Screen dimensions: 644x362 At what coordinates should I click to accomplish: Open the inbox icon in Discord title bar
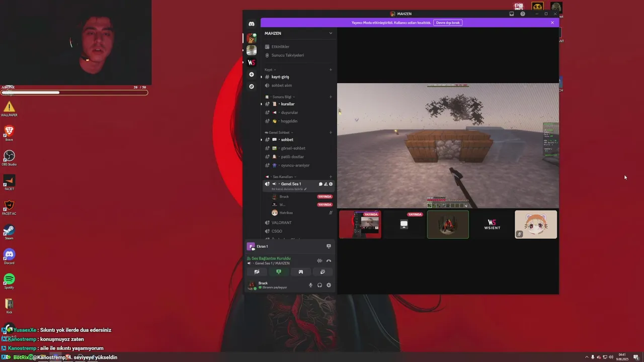pyautogui.click(x=512, y=14)
